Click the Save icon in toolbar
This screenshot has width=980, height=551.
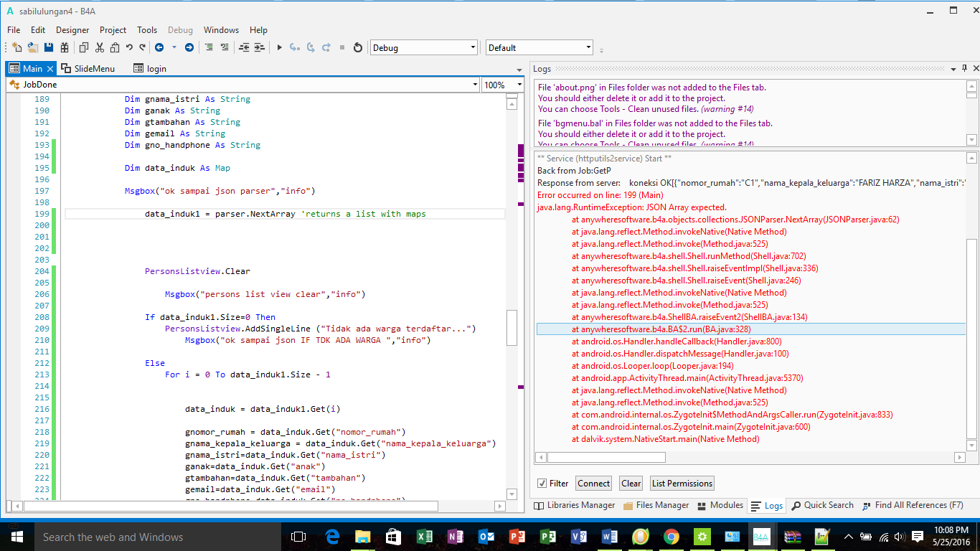click(49, 47)
